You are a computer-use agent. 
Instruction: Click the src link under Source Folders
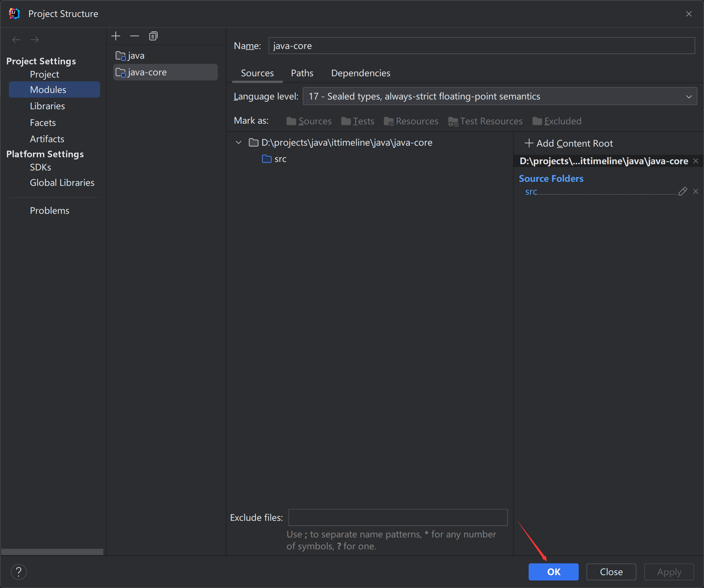(x=531, y=192)
